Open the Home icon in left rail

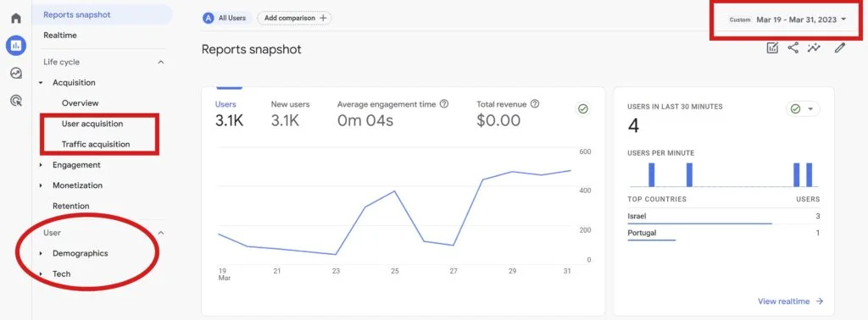coord(16,19)
